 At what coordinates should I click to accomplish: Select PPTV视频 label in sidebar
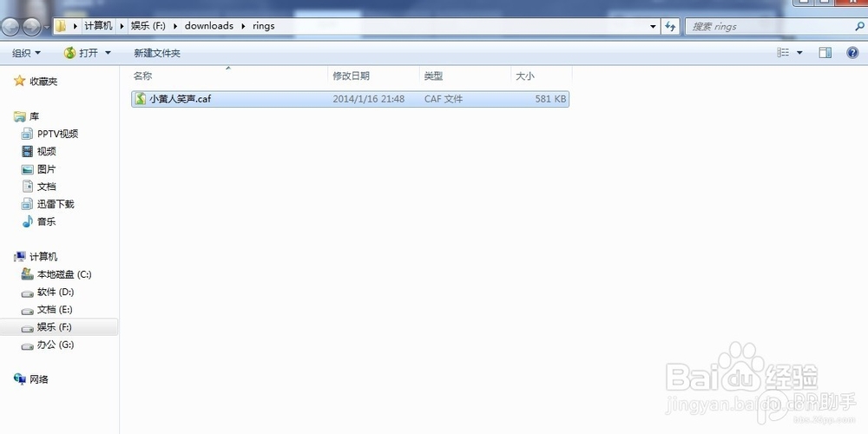tap(57, 134)
